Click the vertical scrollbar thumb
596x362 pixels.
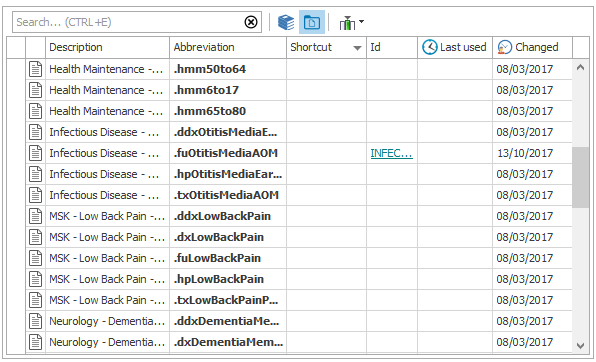(580, 177)
